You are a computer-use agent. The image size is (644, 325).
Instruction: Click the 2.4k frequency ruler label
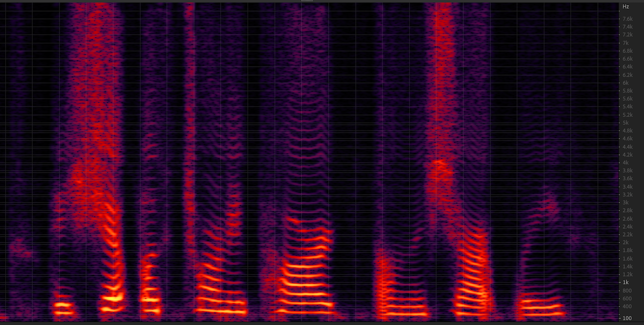(627, 226)
